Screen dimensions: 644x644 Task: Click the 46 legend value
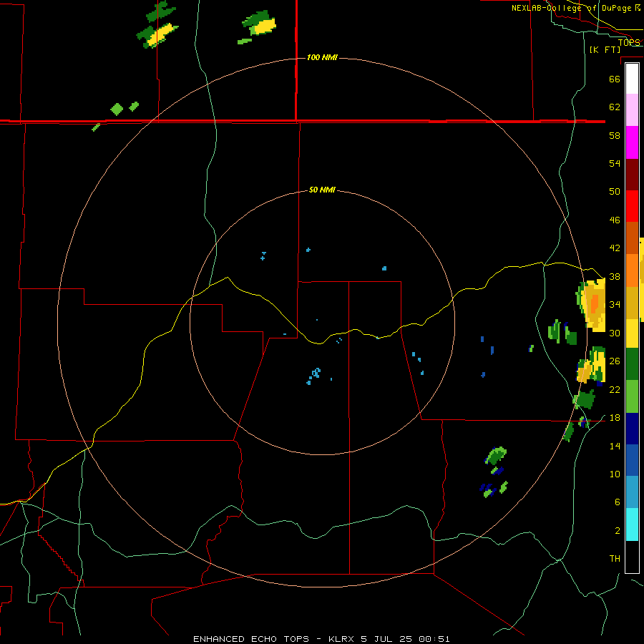[x=615, y=220]
